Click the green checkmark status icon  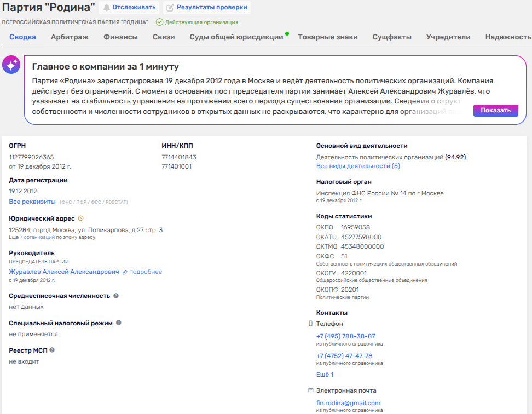pyautogui.click(x=159, y=22)
